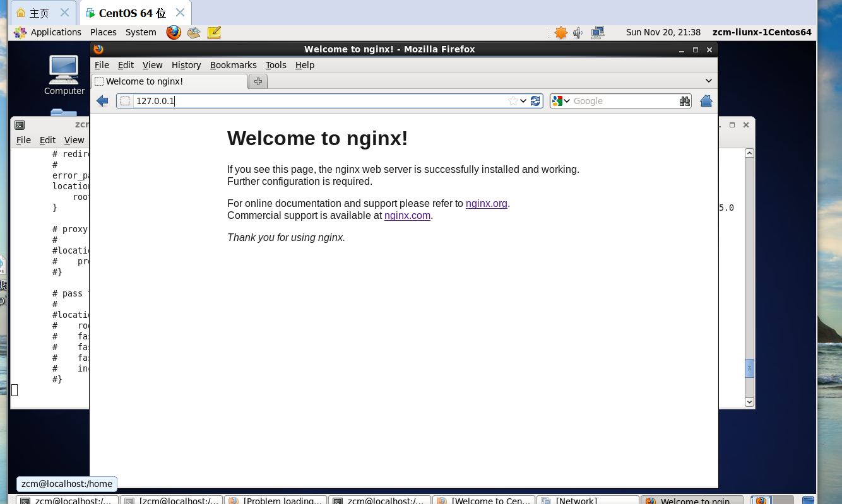Image resolution: width=842 pixels, height=504 pixels.
Task: Go to Firefox home page icon
Action: (706, 101)
